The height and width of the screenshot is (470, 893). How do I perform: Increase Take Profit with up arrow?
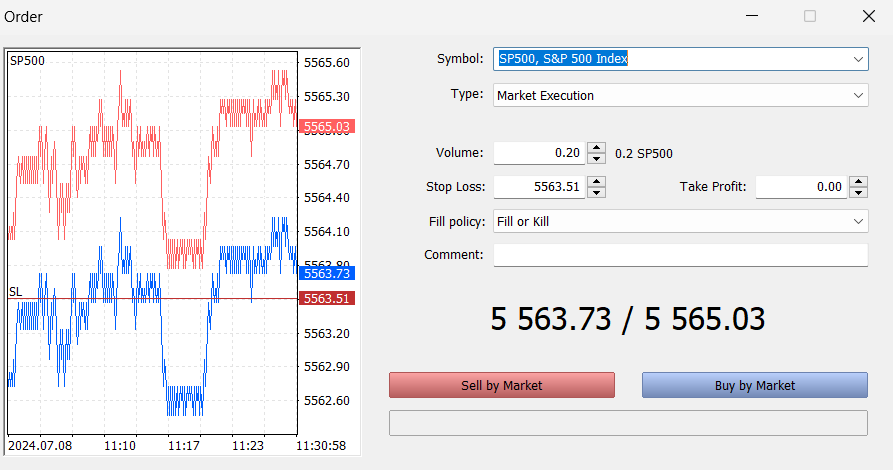(x=858, y=181)
